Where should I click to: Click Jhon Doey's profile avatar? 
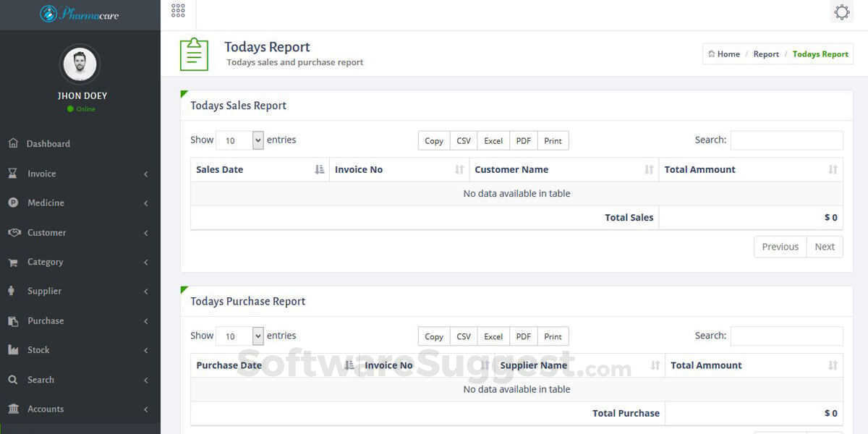[80, 65]
